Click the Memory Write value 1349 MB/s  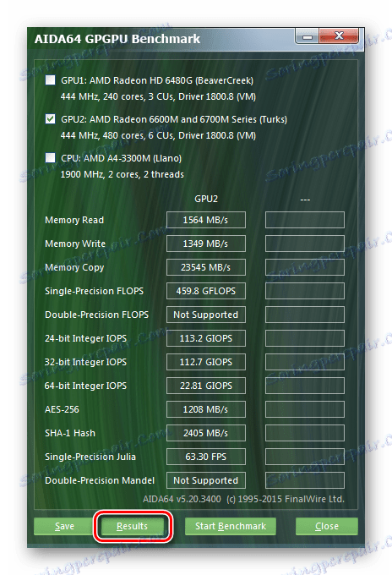[x=206, y=244]
